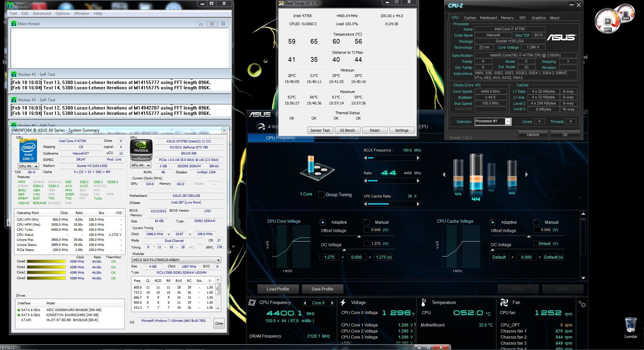Enable the Group Tuning checkbox
The width and height of the screenshot is (644, 350).
(321, 194)
